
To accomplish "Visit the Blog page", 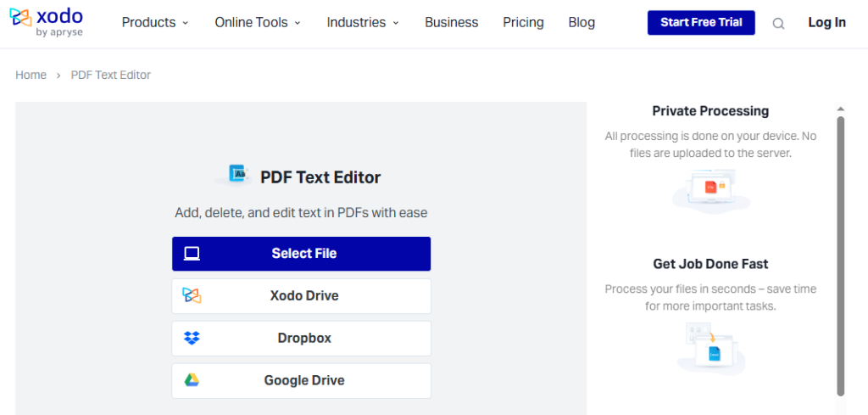I will 581,23.
